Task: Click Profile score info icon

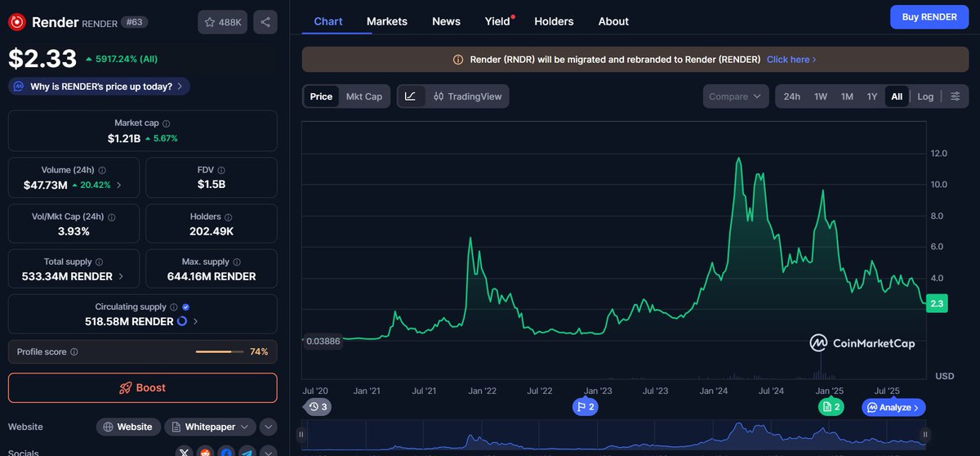Action: click(74, 351)
